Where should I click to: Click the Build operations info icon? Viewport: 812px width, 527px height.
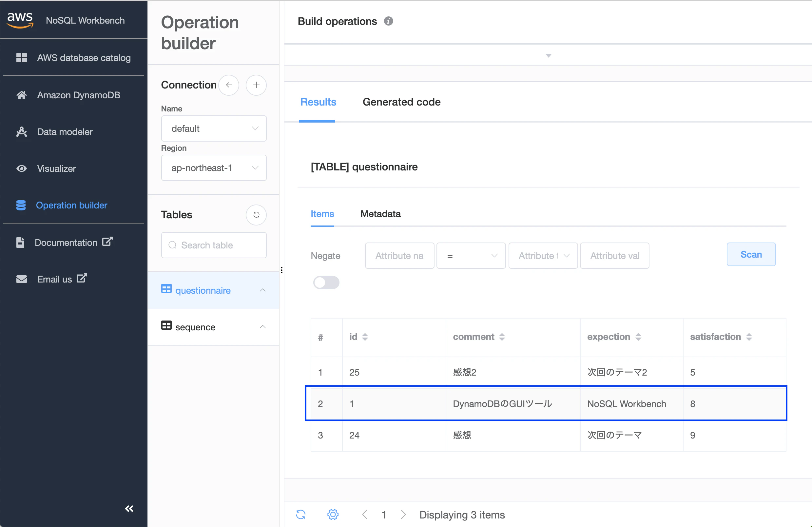point(388,21)
